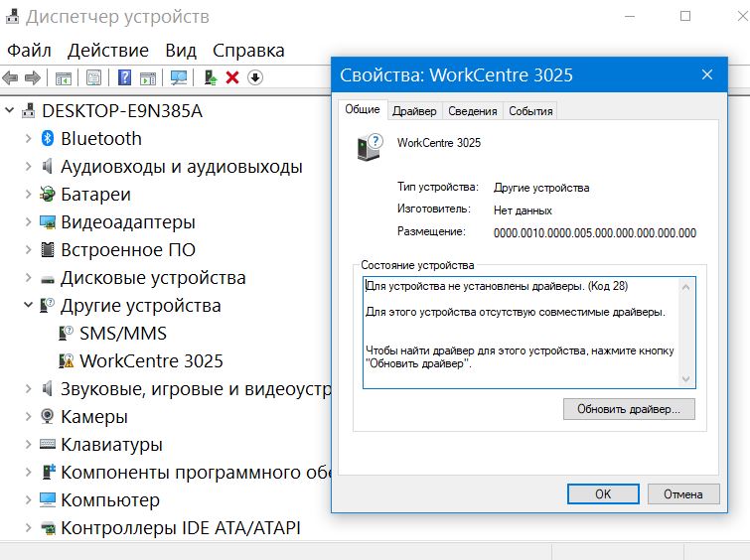Open the Вид menu
Image resolution: width=750 pixels, height=560 pixels.
pos(181,51)
